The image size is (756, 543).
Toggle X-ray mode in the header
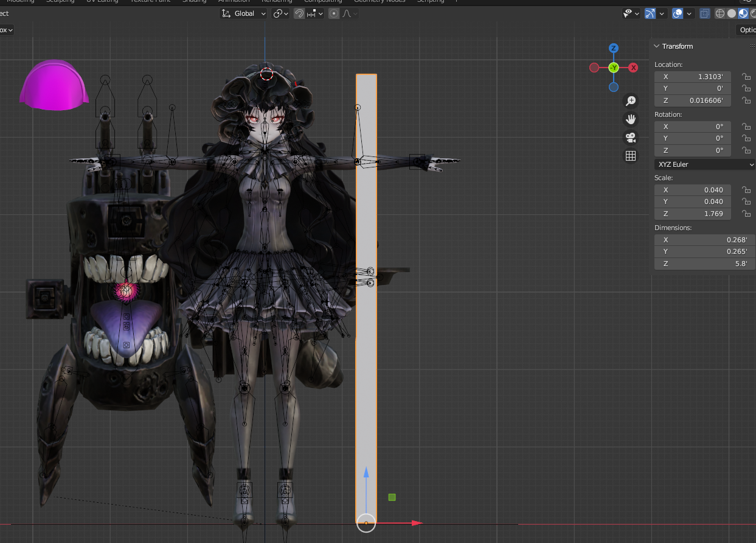pos(705,13)
